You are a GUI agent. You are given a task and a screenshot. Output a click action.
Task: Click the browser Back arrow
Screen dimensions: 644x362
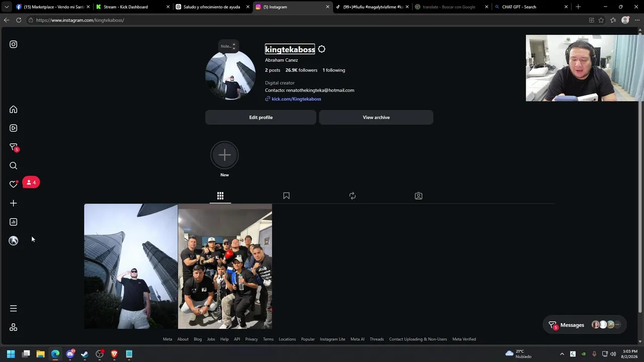tap(7, 20)
